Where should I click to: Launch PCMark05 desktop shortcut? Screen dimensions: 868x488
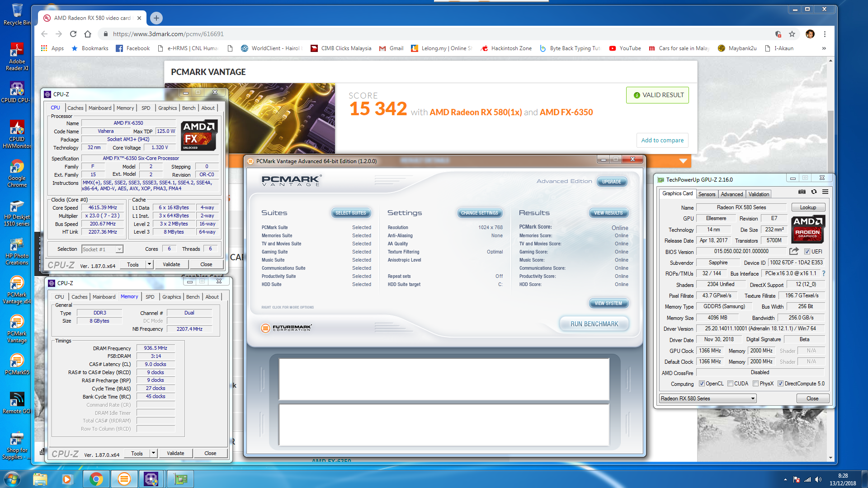coord(17,364)
